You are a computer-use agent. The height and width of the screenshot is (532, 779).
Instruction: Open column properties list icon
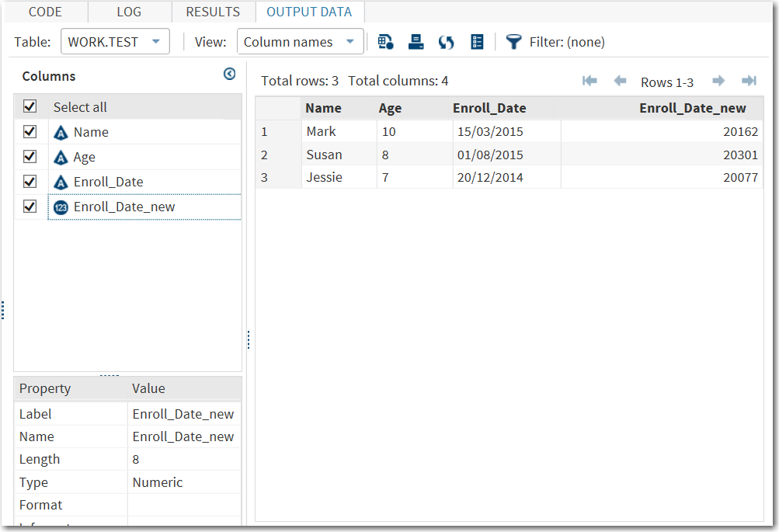476,41
